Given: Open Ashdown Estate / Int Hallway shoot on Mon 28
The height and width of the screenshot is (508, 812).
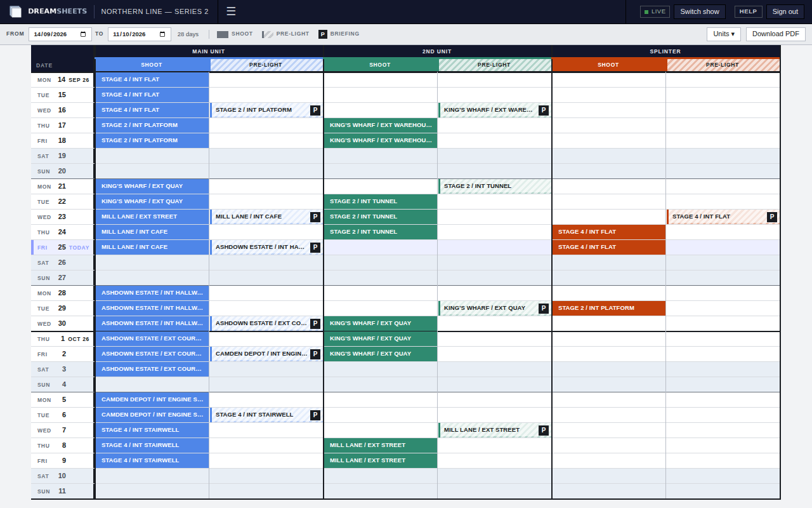Looking at the screenshot, I should click(x=152, y=293).
